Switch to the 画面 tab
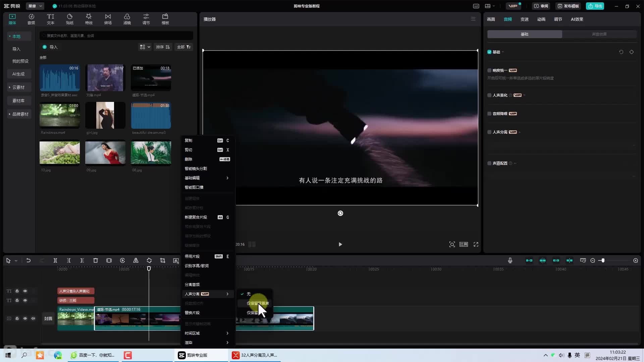 click(491, 19)
